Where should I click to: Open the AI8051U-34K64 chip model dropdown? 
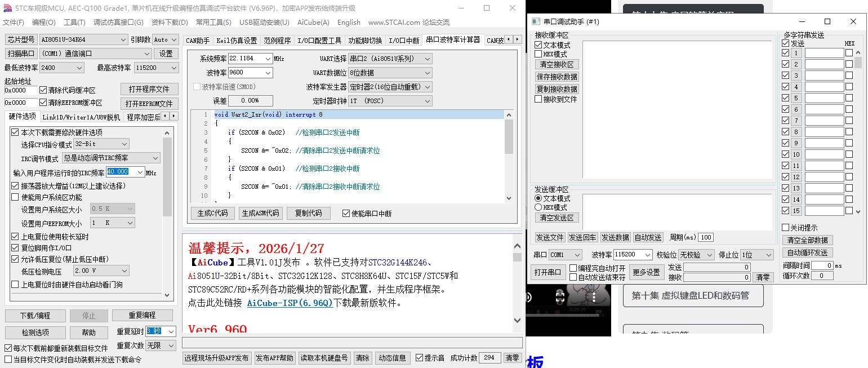82,39
